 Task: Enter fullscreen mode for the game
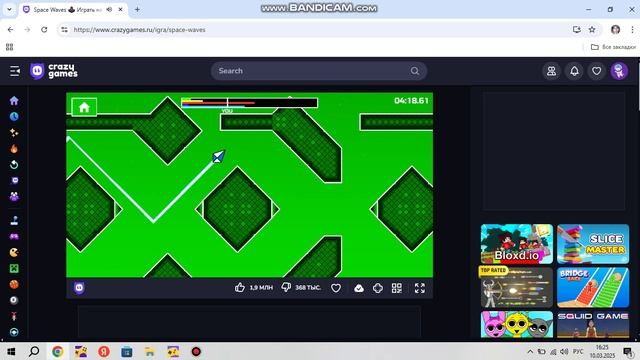[x=420, y=288]
